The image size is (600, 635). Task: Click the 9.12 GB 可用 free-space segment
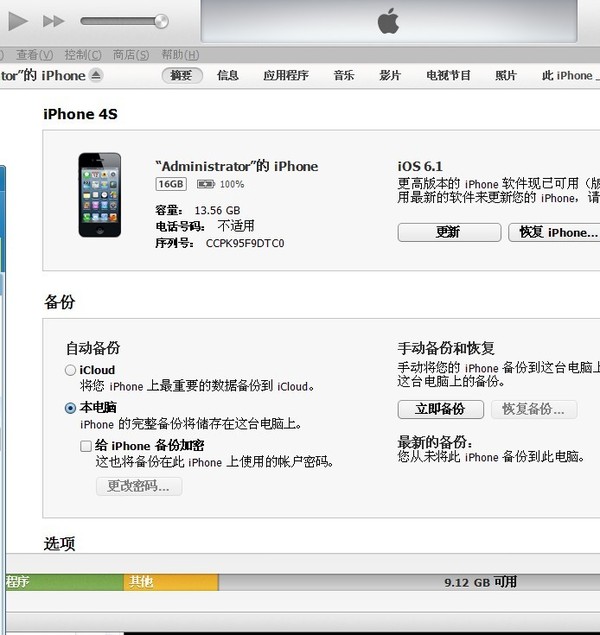coord(409,582)
